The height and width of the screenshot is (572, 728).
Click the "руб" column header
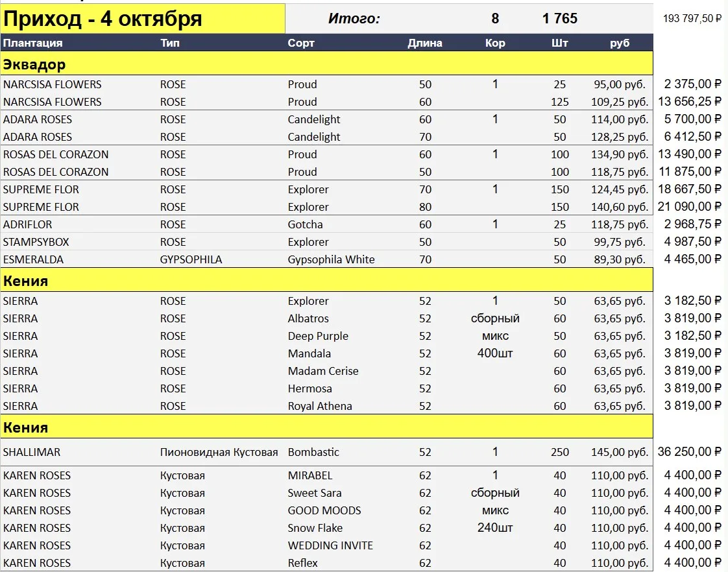(620, 43)
